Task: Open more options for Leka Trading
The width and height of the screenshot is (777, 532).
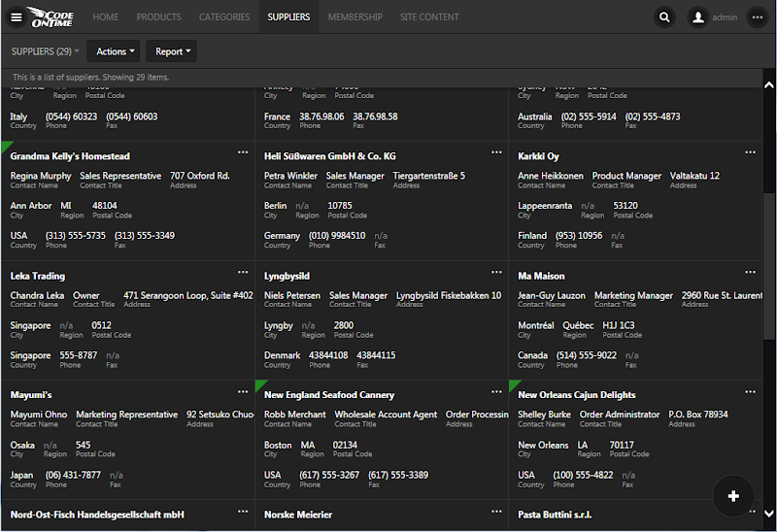Action: click(x=243, y=273)
